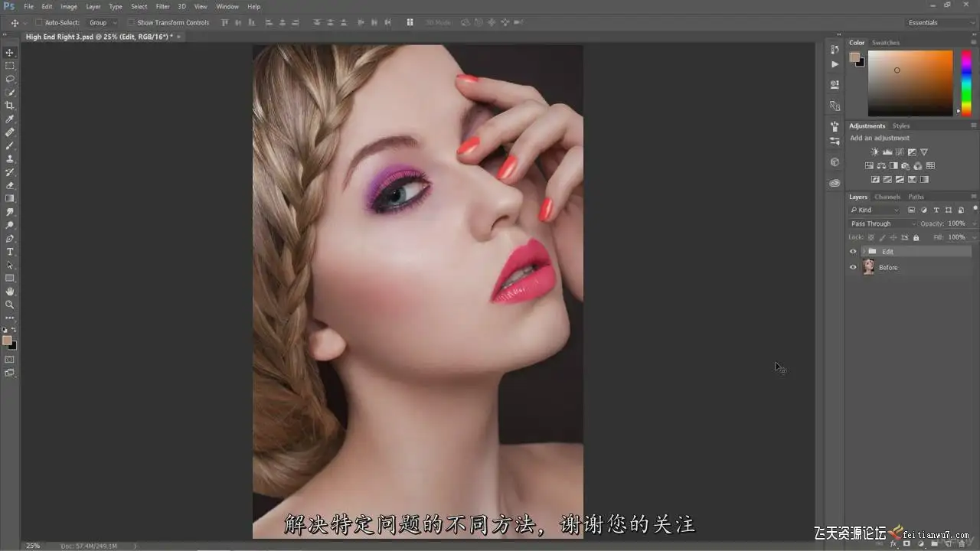
Task: Add an Invert adjustment
Action: click(x=875, y=179)
